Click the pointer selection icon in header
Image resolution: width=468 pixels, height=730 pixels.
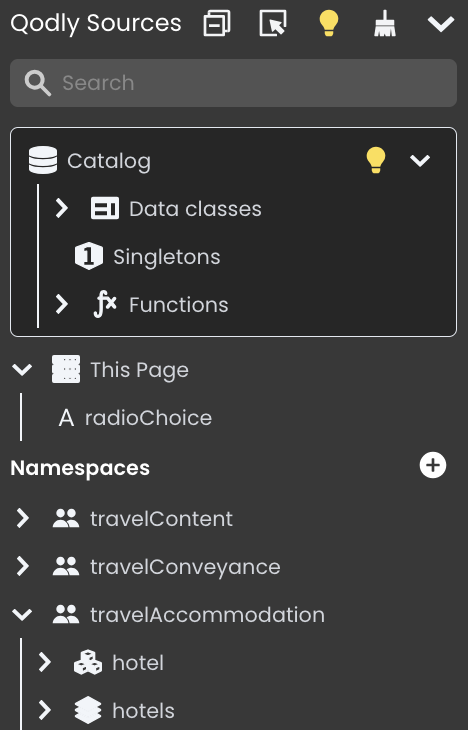pyautogui.click(x=273, y=23)
